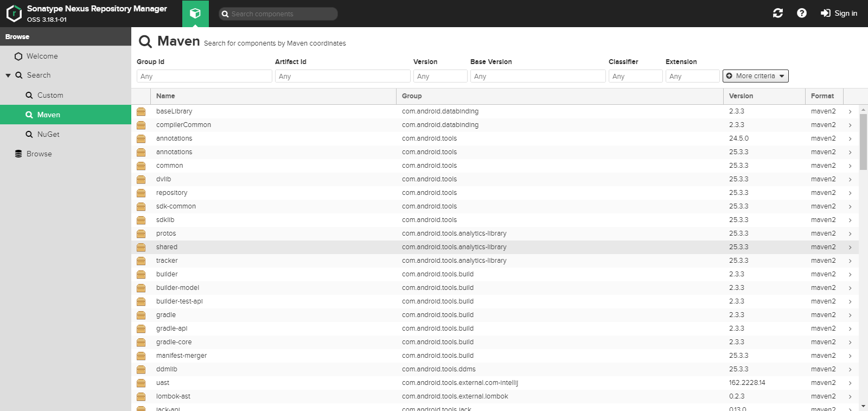Viewport: 868px width, 411px height.
Task: Click the Base Version input field
Action: tap(538, 76)
